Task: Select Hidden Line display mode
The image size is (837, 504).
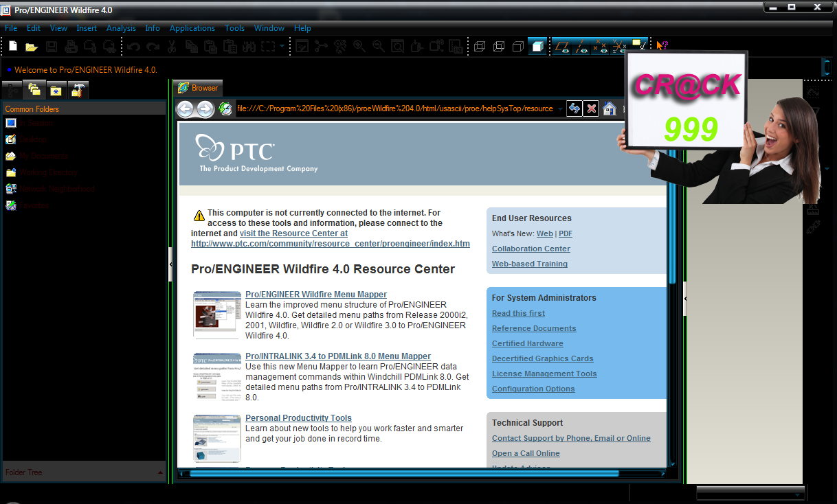Action: 499,47
